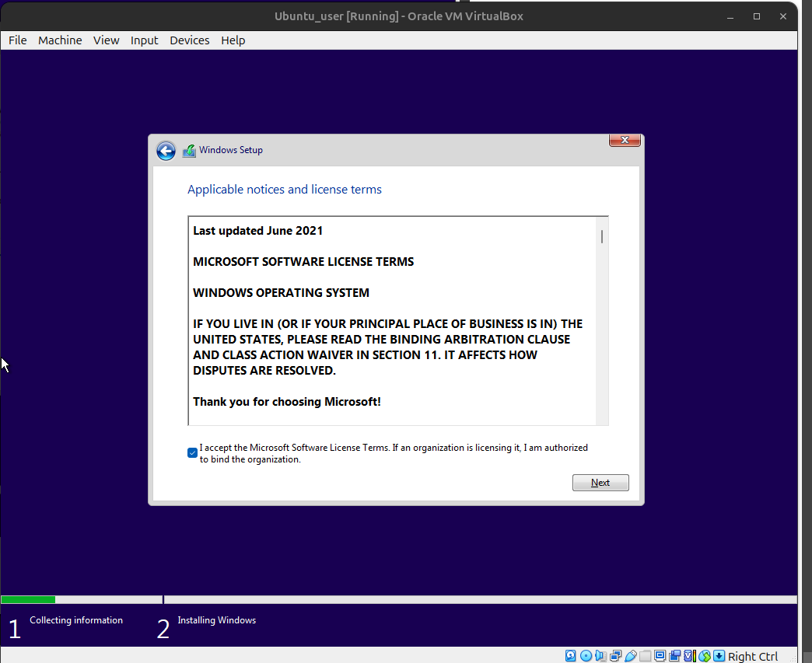Close the VirtualBox VM window

[x=783, y=16]
